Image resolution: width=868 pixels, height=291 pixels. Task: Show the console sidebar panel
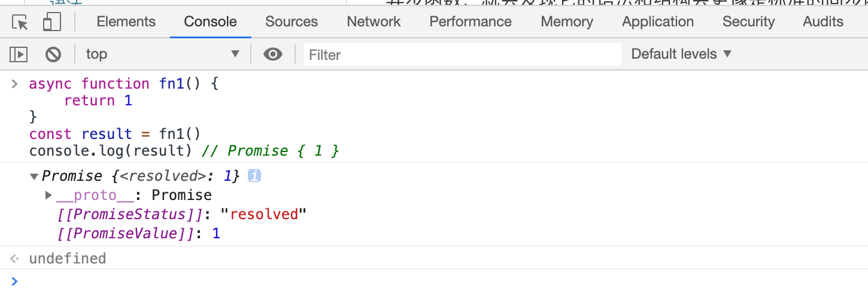click(x=19, y=54)
